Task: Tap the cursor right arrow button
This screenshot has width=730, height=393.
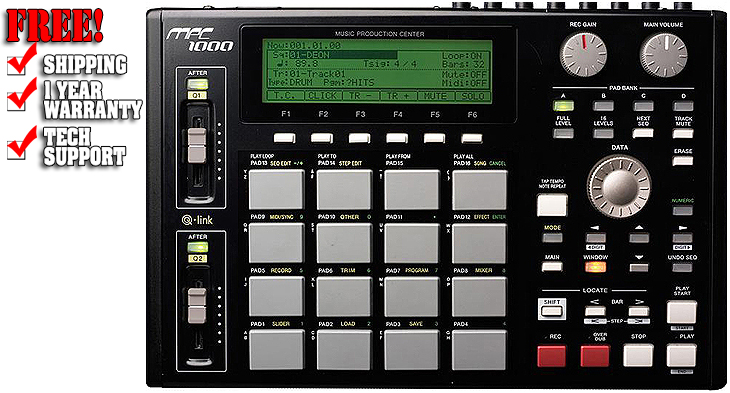Action: [682, 238]
